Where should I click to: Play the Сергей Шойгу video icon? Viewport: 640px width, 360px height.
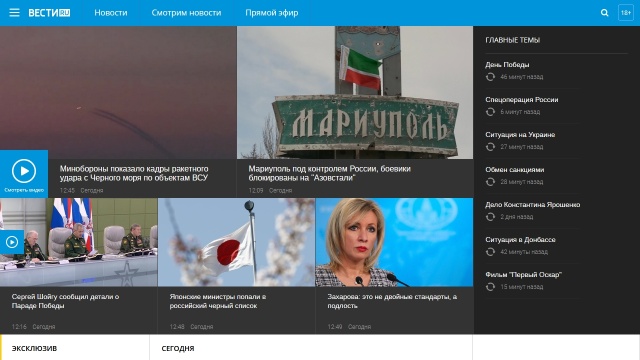click(12, 242)
